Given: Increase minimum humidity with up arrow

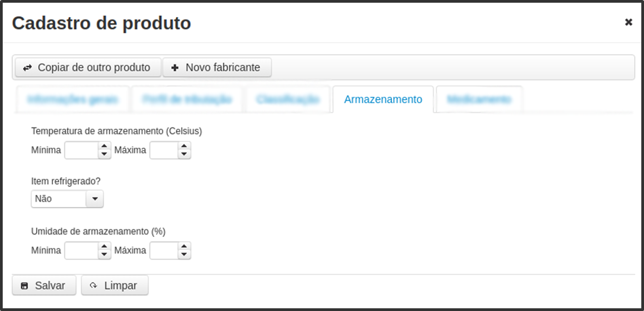Looking at the screenshot, I should pyautogui.click(x=105, y=246).
